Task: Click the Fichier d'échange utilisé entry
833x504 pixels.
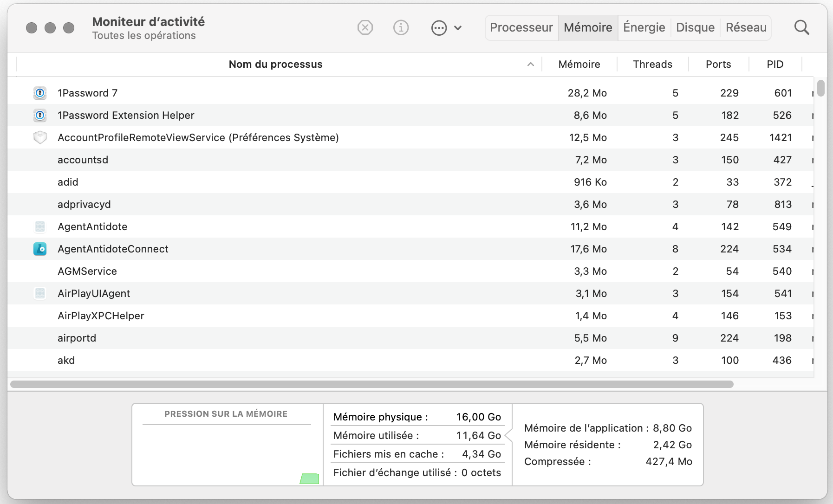Action: [x=417, y=473]
